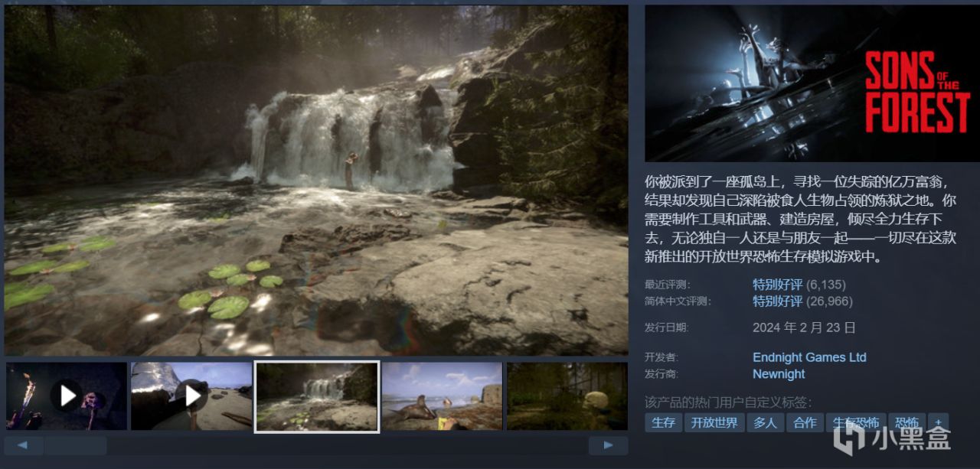Click the 发行商 label

tap(662, 375)
